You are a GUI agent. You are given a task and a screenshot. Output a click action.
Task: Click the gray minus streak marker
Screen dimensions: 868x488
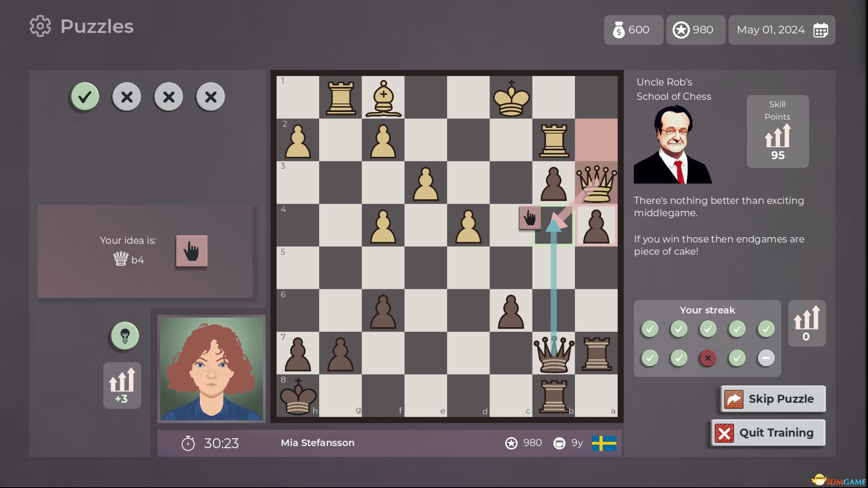(x=765, y=358)
